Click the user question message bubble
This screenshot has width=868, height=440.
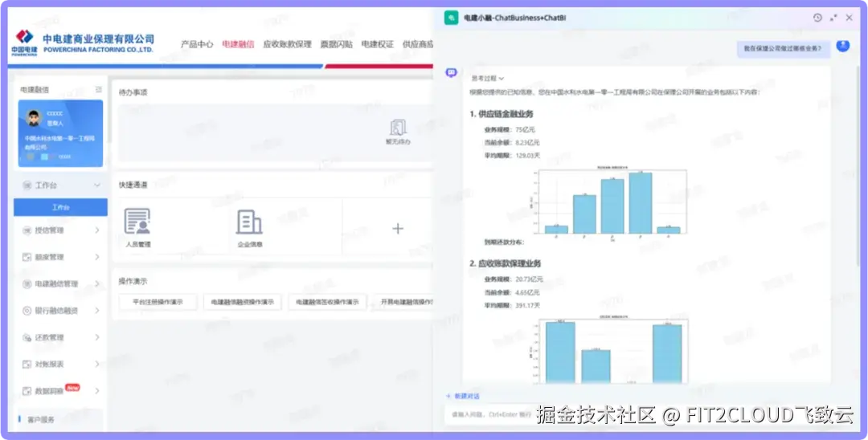pyautogui.click(x=784, y=49)
